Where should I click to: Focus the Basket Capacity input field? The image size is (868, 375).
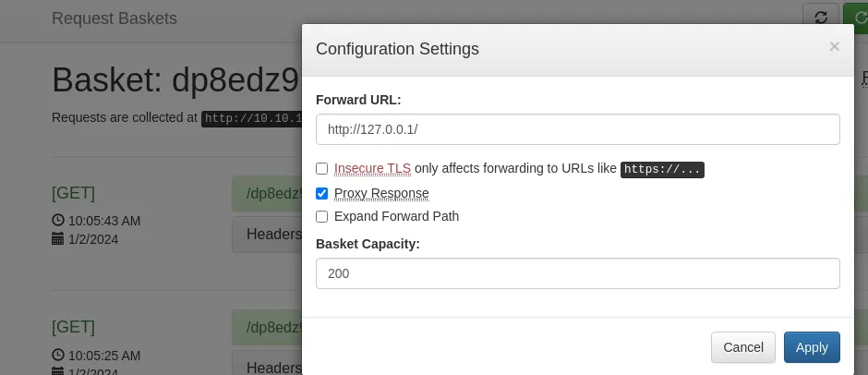coord(577,273)
